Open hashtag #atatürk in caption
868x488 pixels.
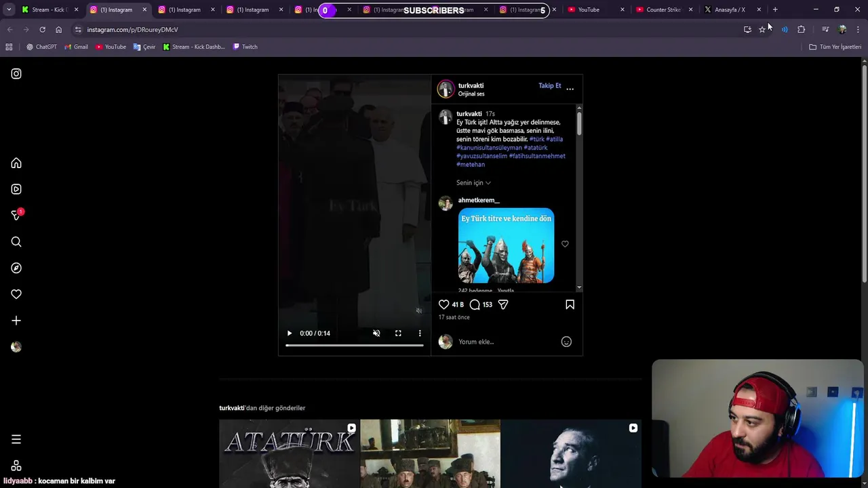click(x=536, y=148)
